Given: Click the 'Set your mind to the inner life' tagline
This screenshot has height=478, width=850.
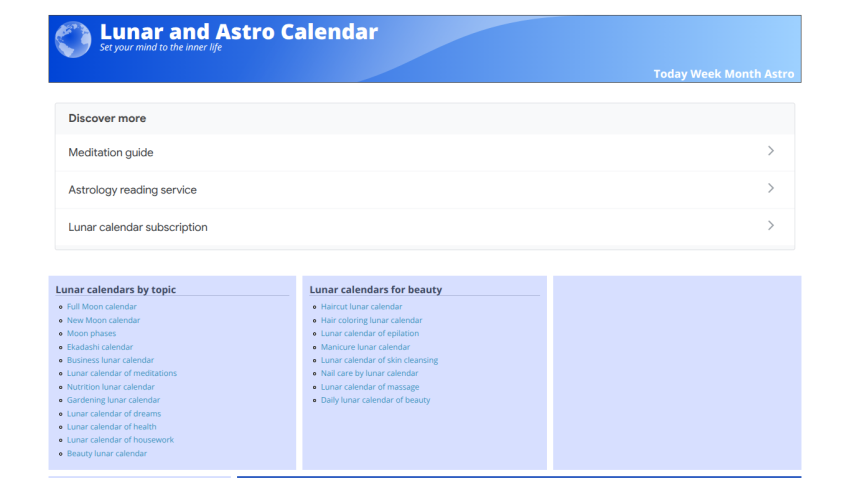Looking at the screenshot, I should tap(160, 47).
